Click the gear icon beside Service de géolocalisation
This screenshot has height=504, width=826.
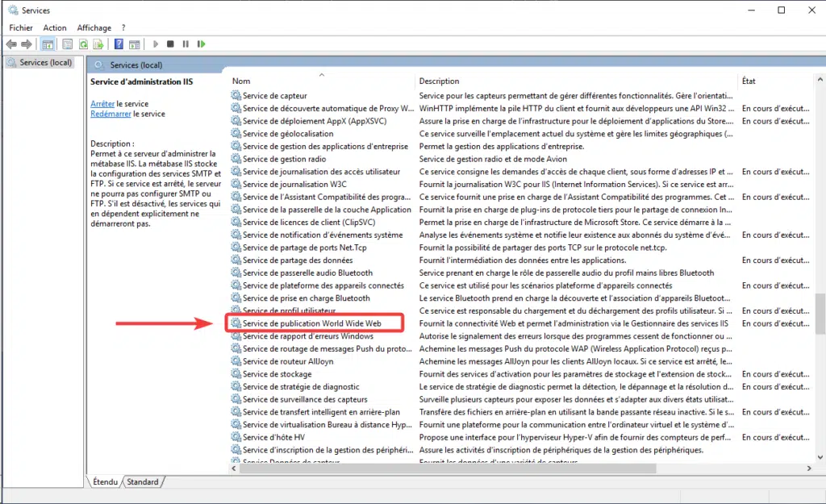point(236,133)
